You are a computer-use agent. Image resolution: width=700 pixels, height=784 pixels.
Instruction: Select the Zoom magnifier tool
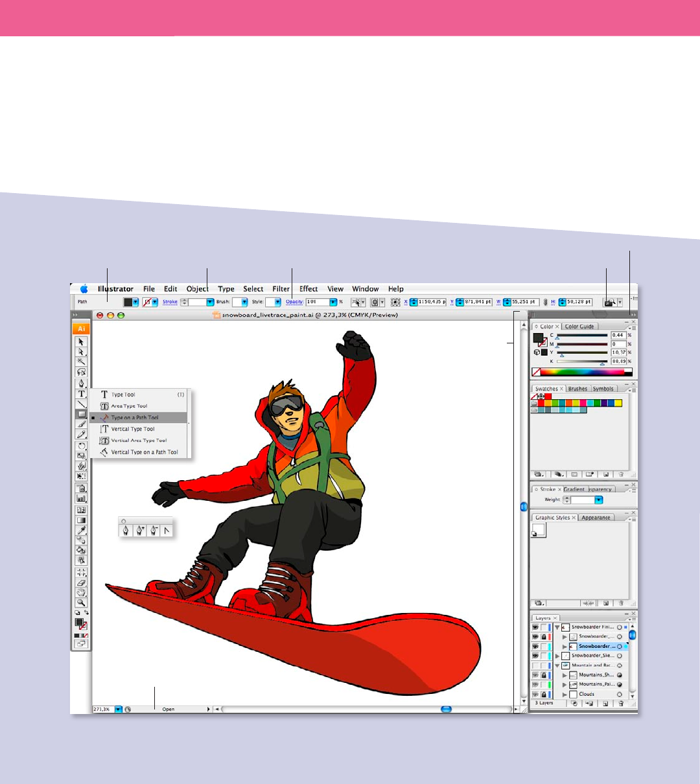pos(82,603)
